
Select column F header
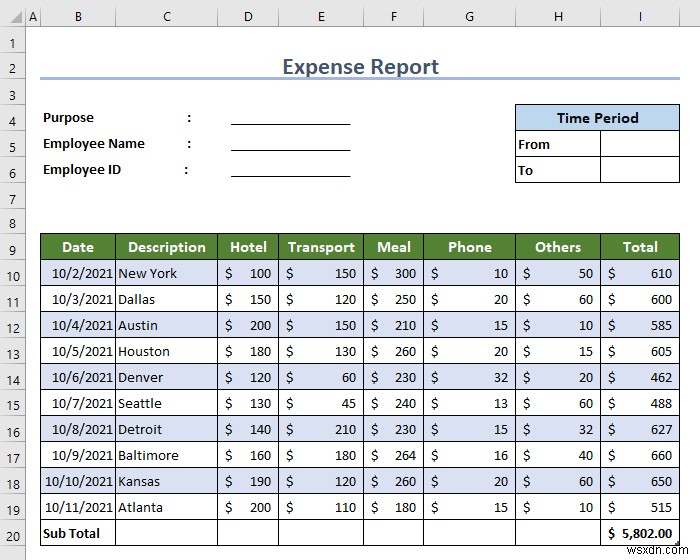click(393, 17)
